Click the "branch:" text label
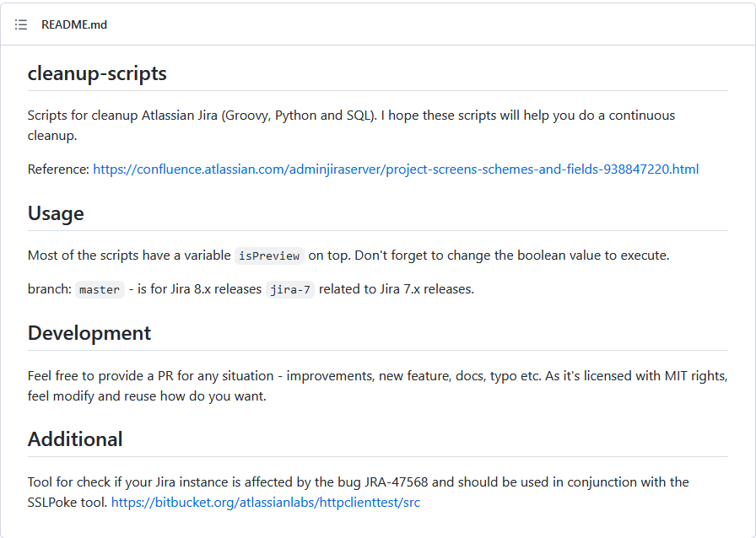This screenshot has width=756, height=538. point(50,289)
